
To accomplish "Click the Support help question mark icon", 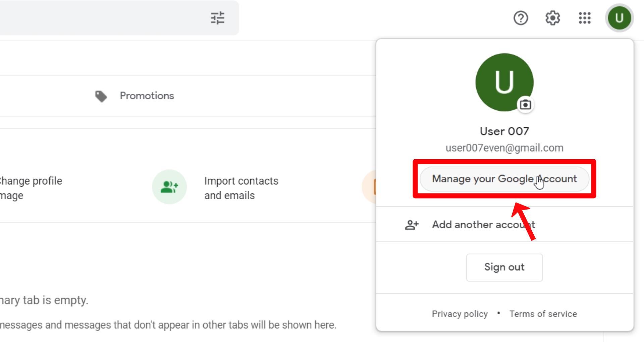I will click(521, 18).
